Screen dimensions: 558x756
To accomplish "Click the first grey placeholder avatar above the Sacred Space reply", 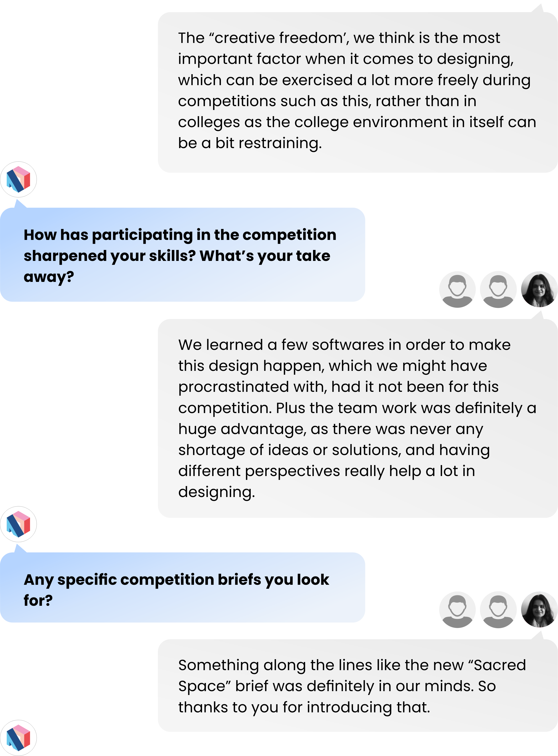I will click(x=457, y=610).
